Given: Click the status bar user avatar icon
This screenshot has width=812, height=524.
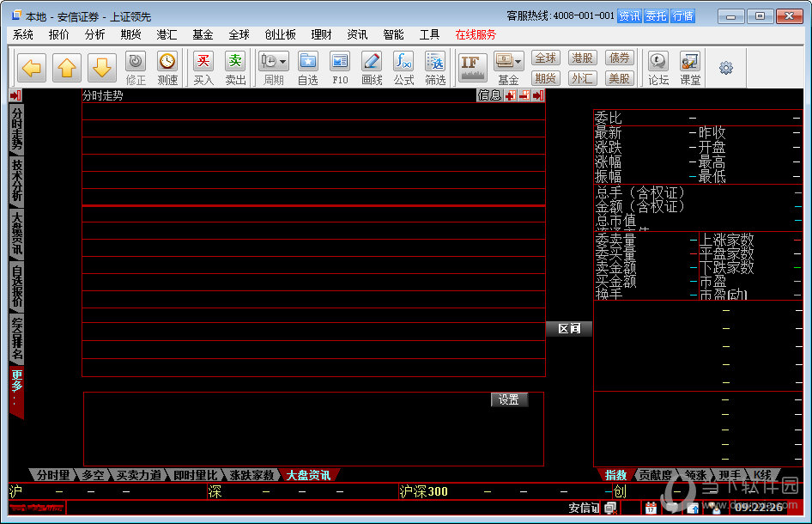Looking at the screenshot, I should coord(717,508).
